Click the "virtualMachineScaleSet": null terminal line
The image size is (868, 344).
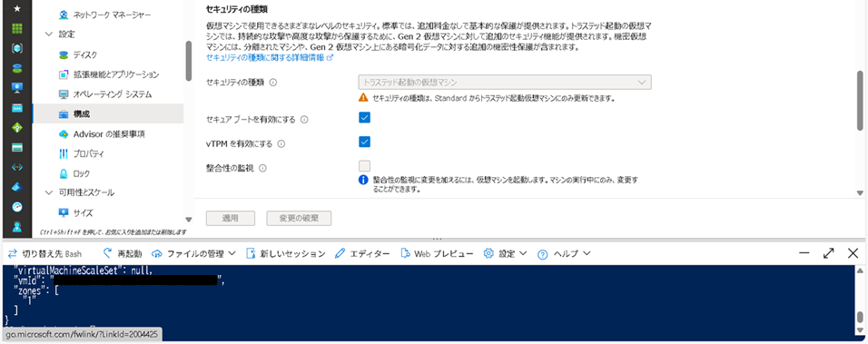pos(83,270)
